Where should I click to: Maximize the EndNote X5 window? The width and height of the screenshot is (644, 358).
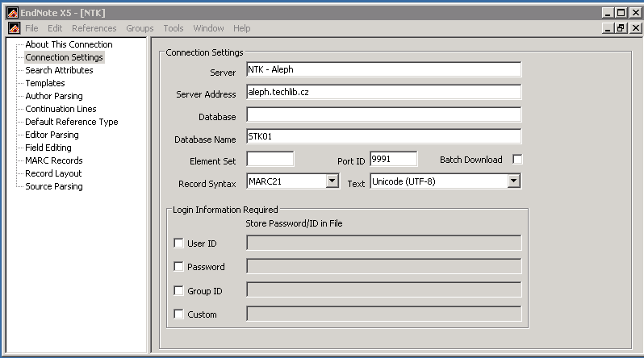(x=621, y=13)
